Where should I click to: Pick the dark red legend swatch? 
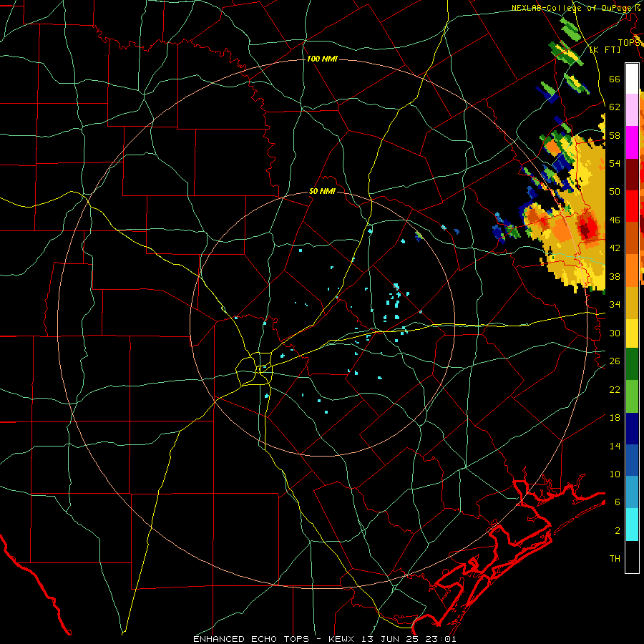click(632, 175)
